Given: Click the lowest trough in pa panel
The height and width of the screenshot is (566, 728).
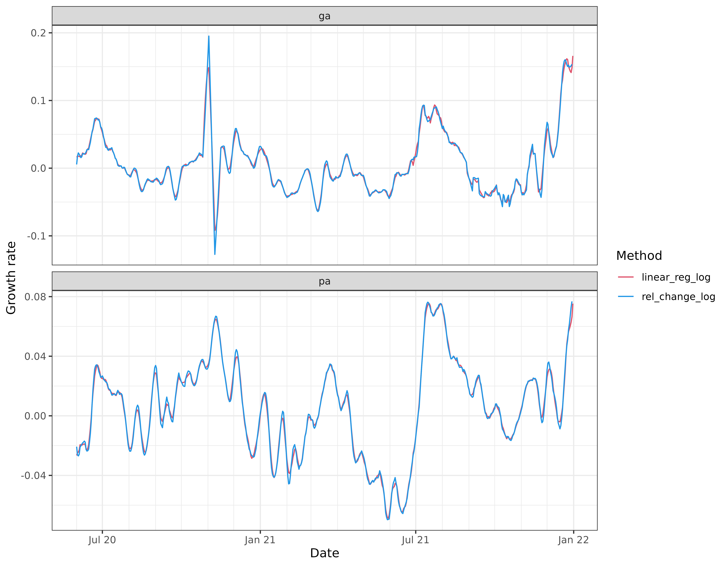Looking at the screenshot, I should (x=388, y=519).
